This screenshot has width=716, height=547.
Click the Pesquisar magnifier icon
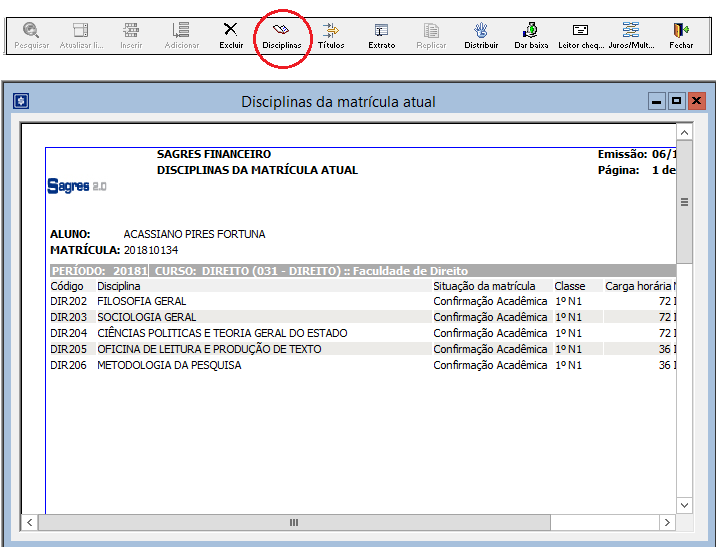31,35
